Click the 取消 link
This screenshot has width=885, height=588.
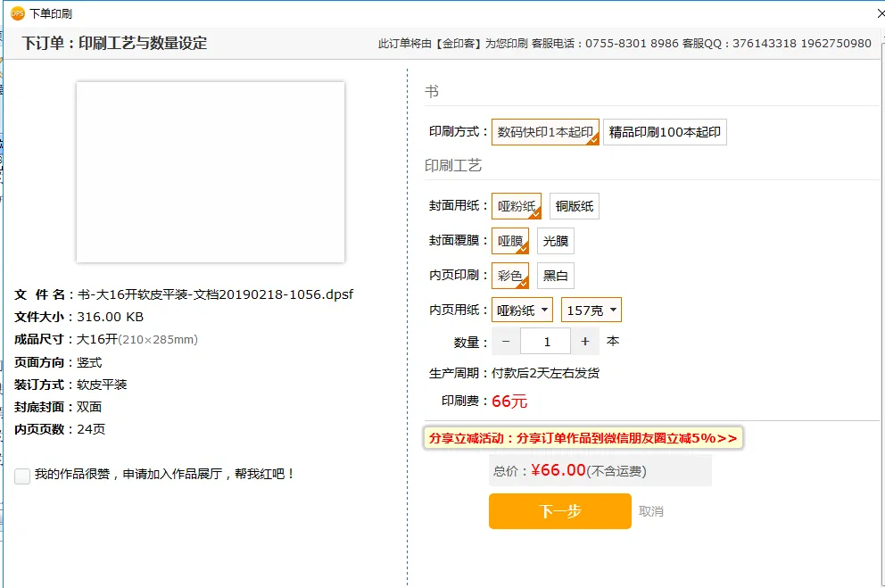point(650,511)
